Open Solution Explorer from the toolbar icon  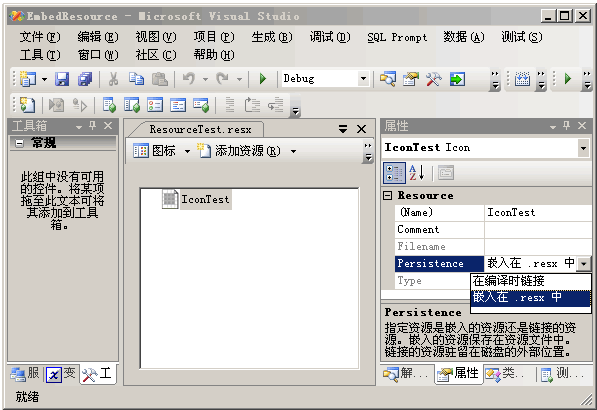pyautogui.click(x=388, y=79)
